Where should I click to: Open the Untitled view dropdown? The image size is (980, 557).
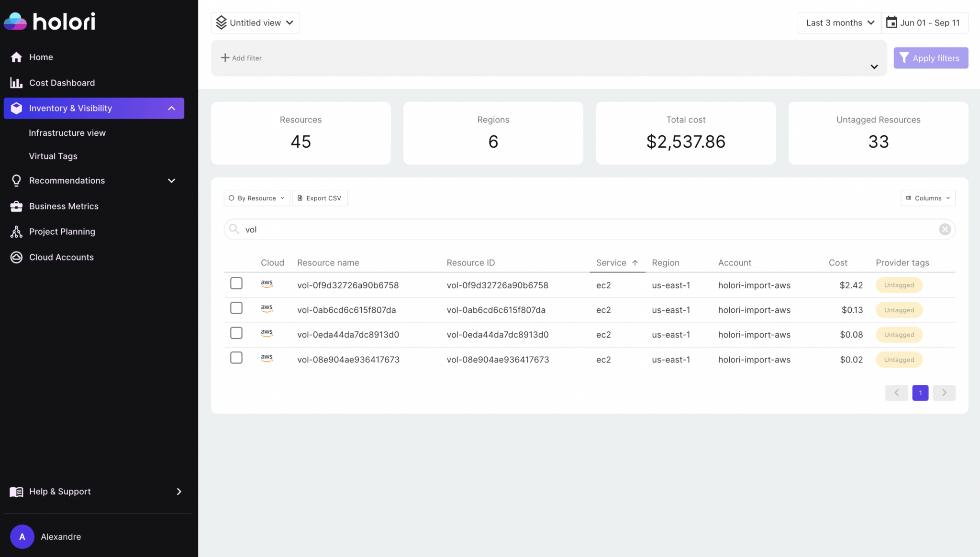(255, 22)
